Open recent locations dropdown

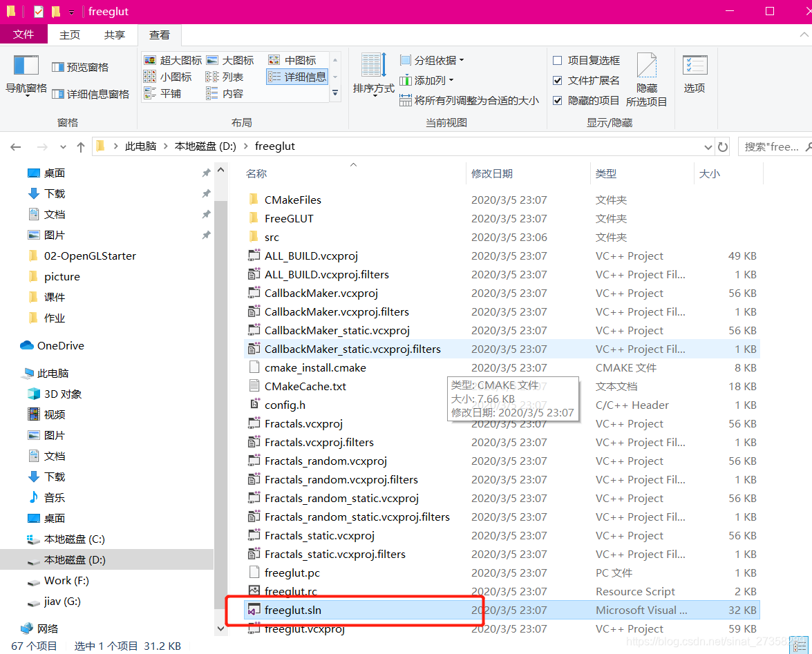coord(63,147)
